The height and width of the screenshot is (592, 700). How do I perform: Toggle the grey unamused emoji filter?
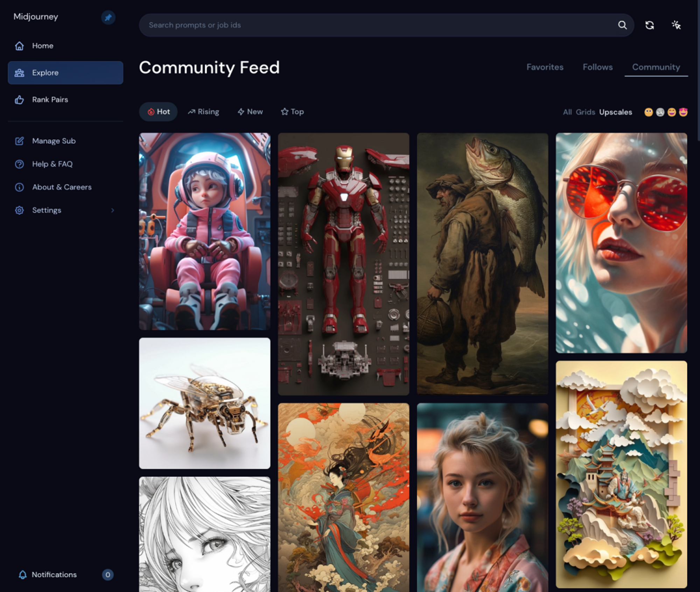click(x=660, y=112)
